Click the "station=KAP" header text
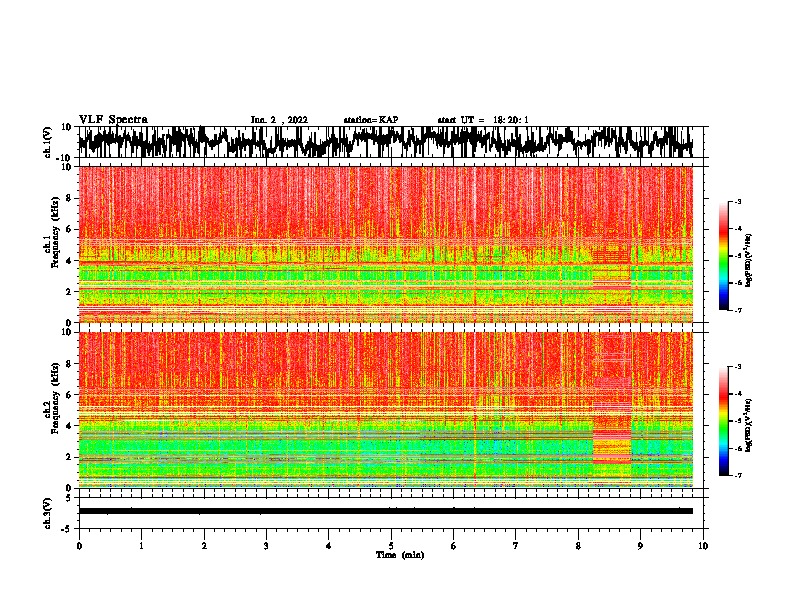The height and width of the screenshot is (612, 792). 371,120
